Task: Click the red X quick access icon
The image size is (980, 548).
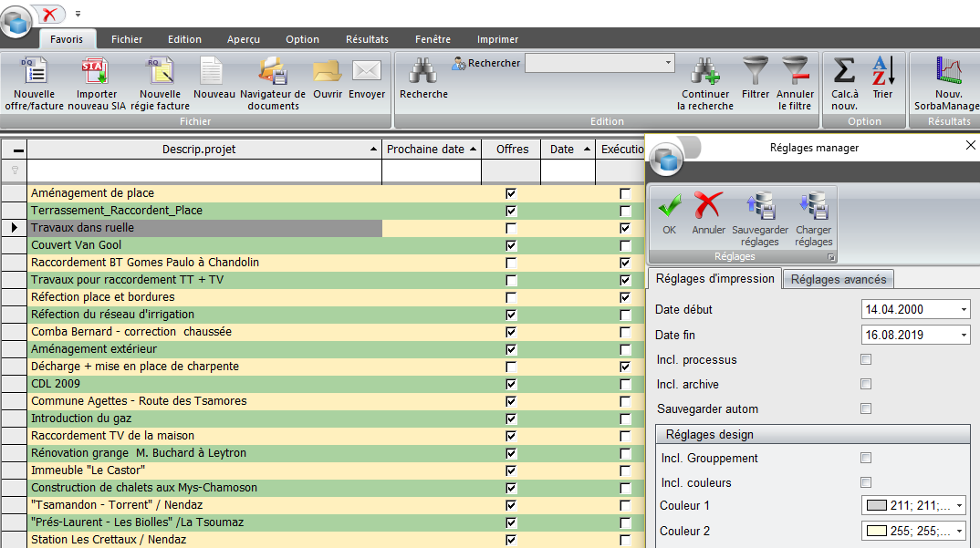Action: tap(50, 14)
